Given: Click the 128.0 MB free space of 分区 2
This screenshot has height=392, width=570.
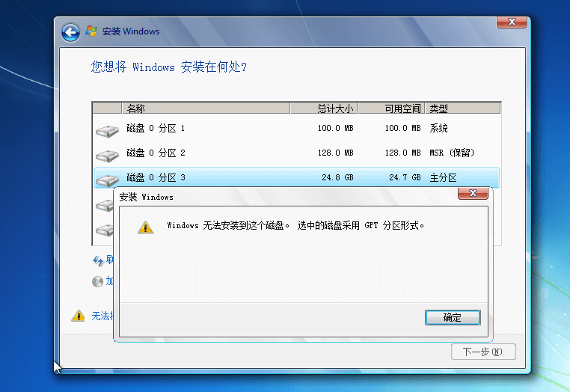Looking at the screenshot, I should (402, 153).
